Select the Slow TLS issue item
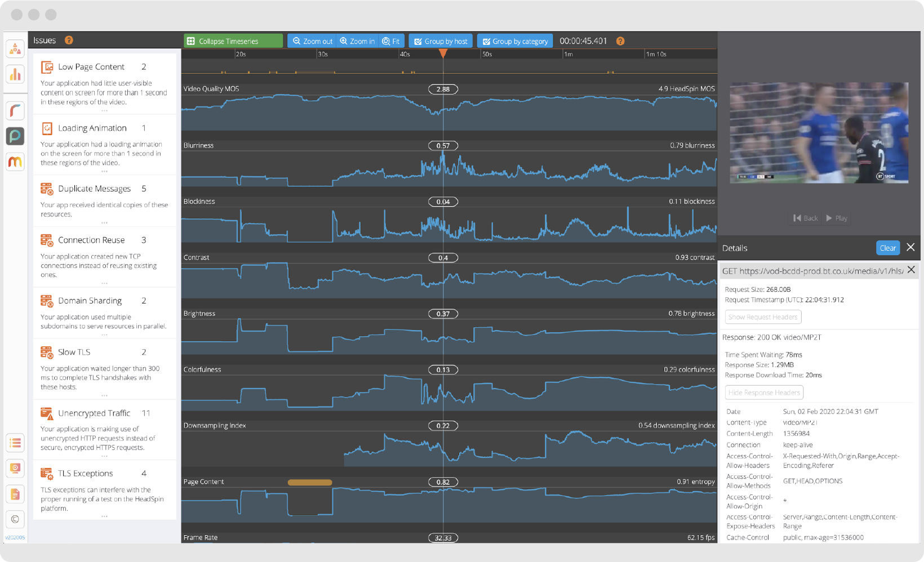 pos(105,368)
